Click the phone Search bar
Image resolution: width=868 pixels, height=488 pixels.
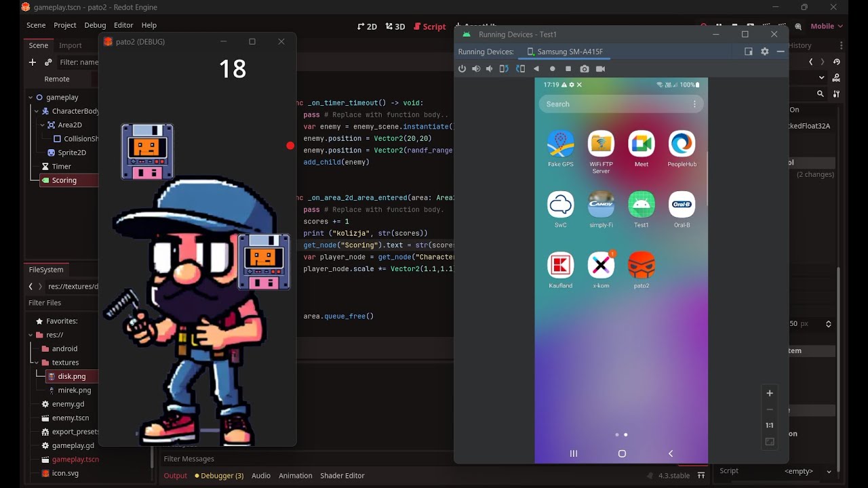pos(621,104)
